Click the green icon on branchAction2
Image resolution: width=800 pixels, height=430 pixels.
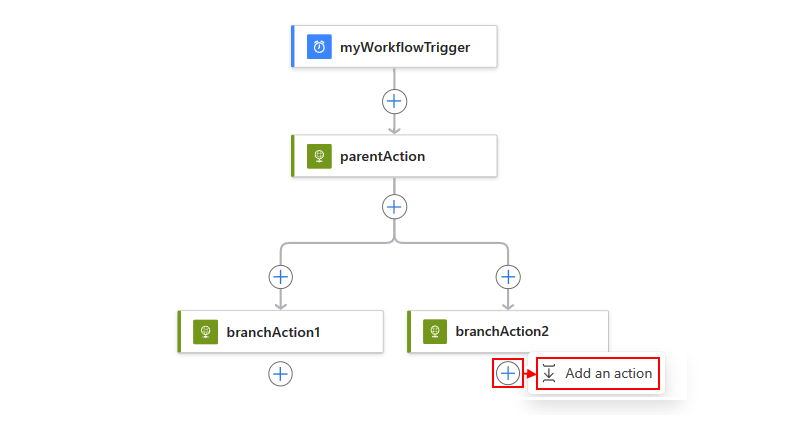(x=435, y=331)
